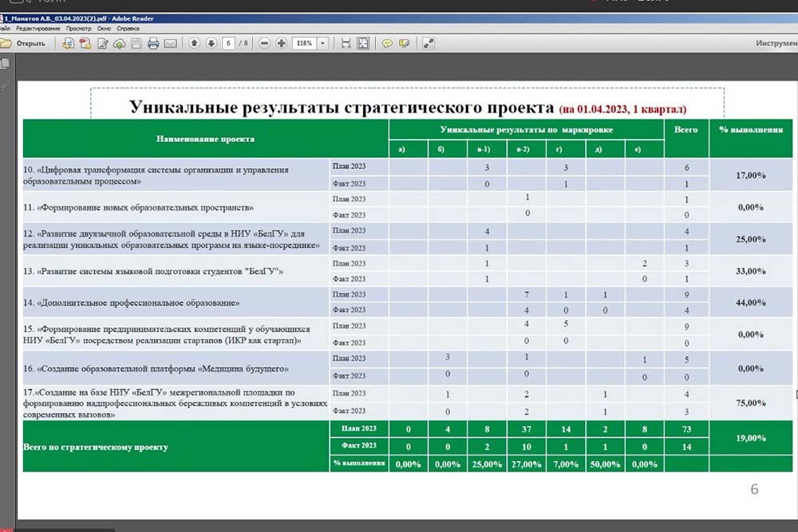Zoom in with the plus button
The width and height of the screenshot is (798, 532).
pos(282,43)
